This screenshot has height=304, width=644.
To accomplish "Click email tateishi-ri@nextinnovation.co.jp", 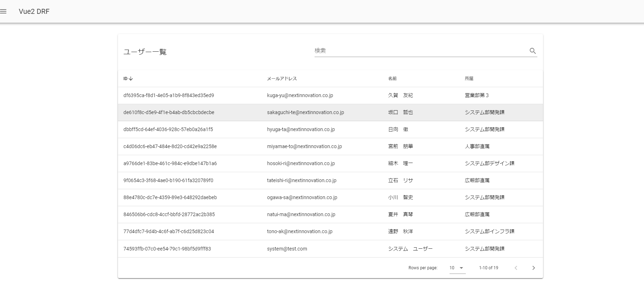I will coord(302,181).
